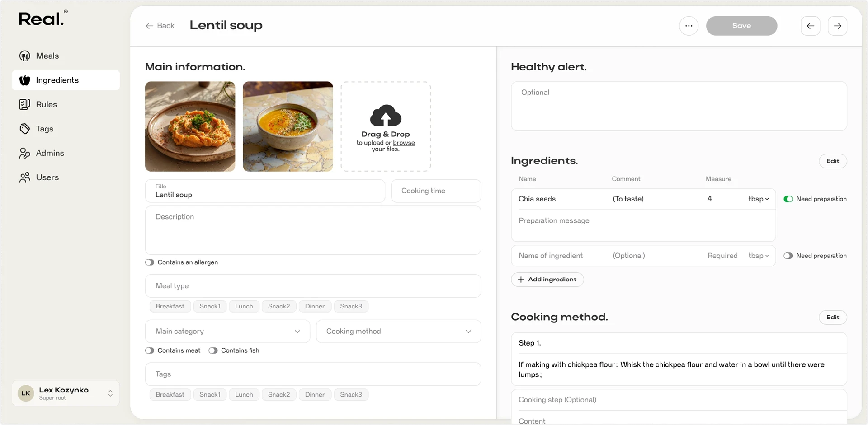The width and height of the screenshot is (868, 425).
Task: Click the Add ingredient button
Action: tap(547, 280)
